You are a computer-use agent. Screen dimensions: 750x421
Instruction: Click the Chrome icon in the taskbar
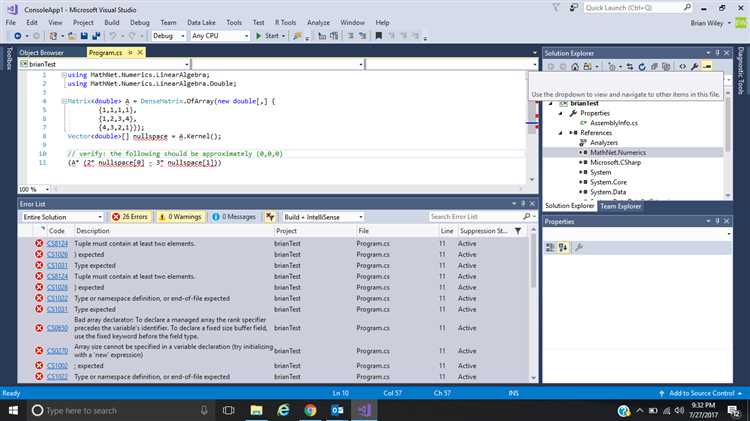point(310,410)
